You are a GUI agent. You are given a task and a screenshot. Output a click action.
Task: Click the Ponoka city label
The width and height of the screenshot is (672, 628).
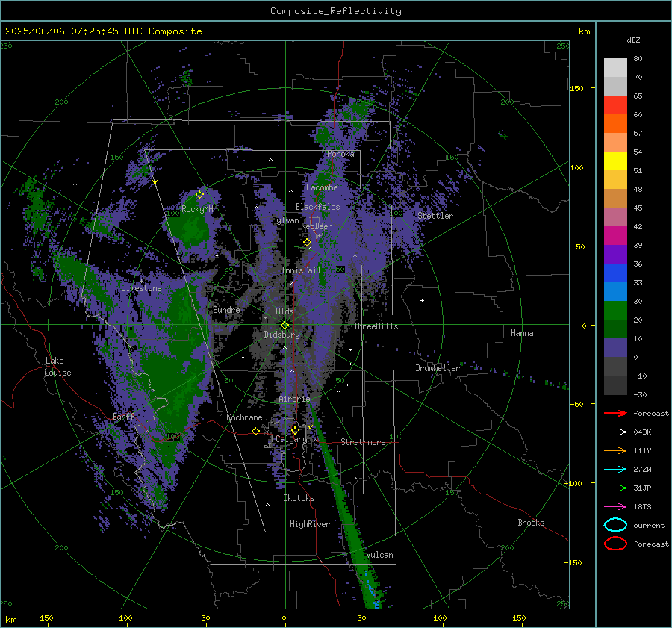point(340,154)
